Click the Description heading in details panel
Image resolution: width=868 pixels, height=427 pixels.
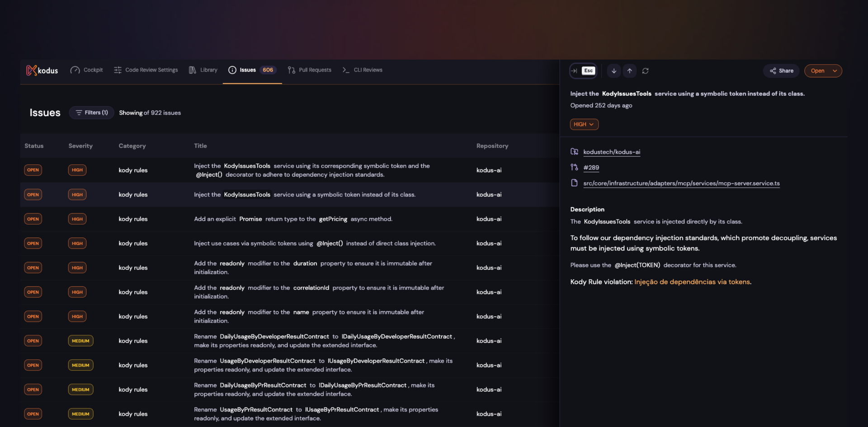587,210
